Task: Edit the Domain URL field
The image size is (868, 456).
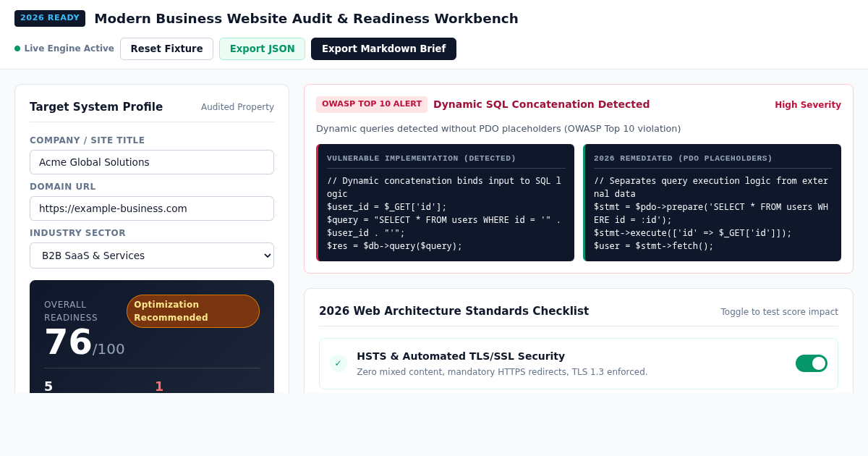Action: pyautogui.click(x=152, y=208)
